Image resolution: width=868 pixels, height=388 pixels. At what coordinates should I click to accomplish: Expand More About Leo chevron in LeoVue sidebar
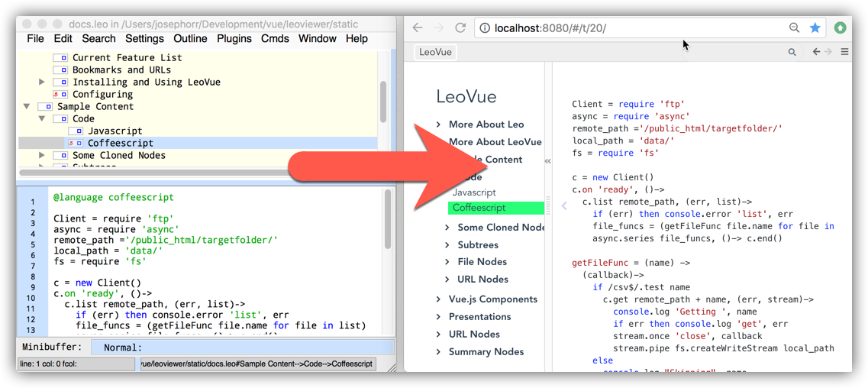[x=438, y=124]
